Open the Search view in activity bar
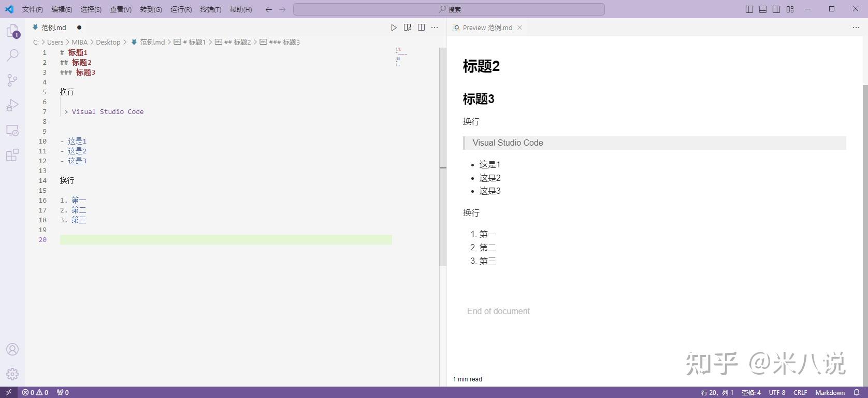This screenshot has height=398, width=868. [12, 55]
